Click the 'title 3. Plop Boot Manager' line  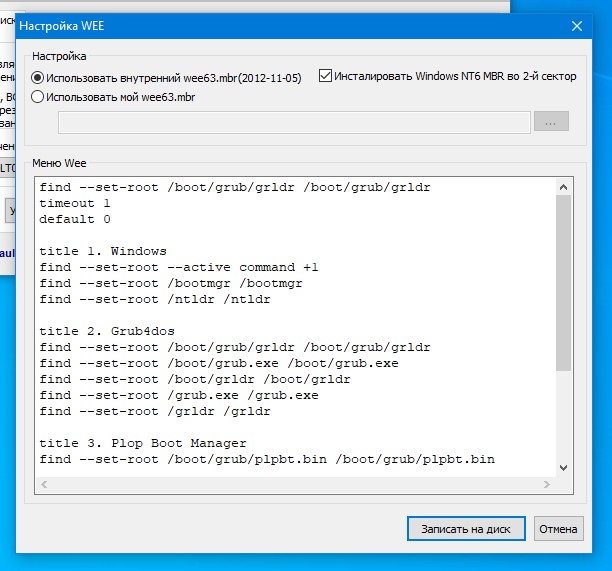pos(143,443)
